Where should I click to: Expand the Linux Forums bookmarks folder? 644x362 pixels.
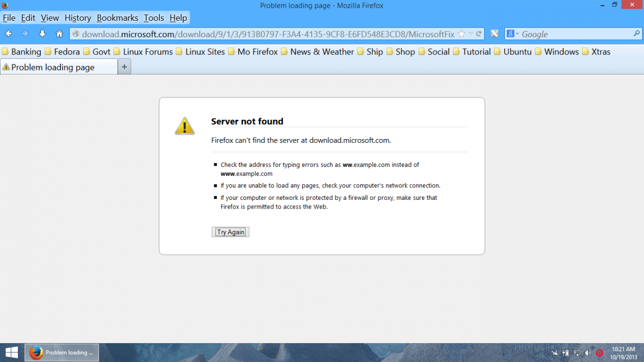[x=143, y=52]
